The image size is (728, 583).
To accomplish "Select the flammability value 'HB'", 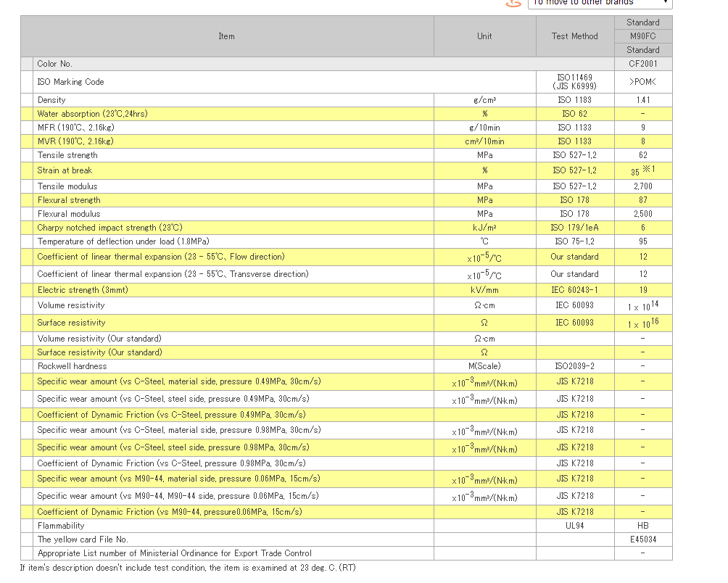I will pyautogui.click(x=643, y=526).
